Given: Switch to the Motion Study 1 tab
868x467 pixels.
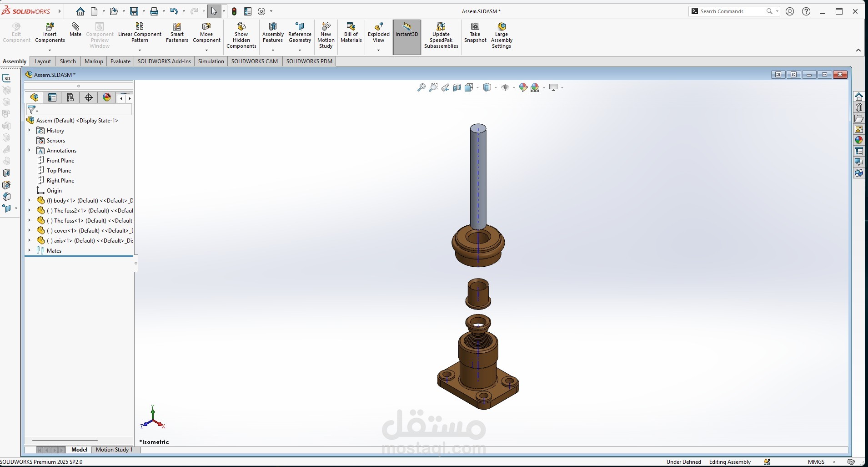Looking at the screenshot, I should click(x=114, y=450).
